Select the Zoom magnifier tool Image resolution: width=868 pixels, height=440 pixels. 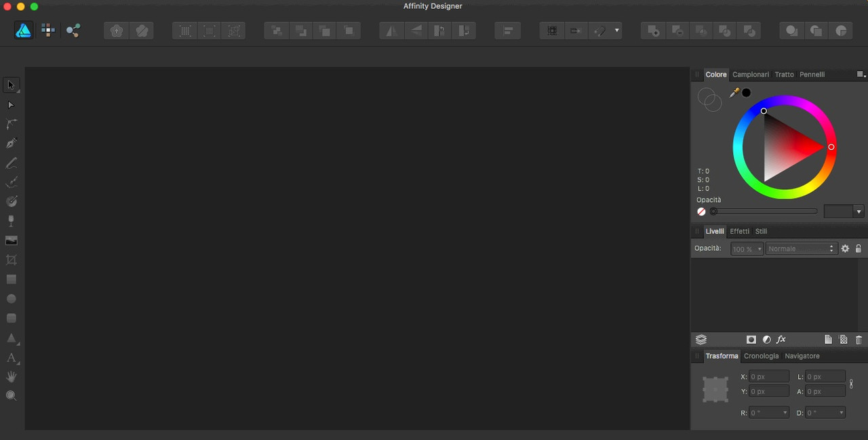coord(11,396)
